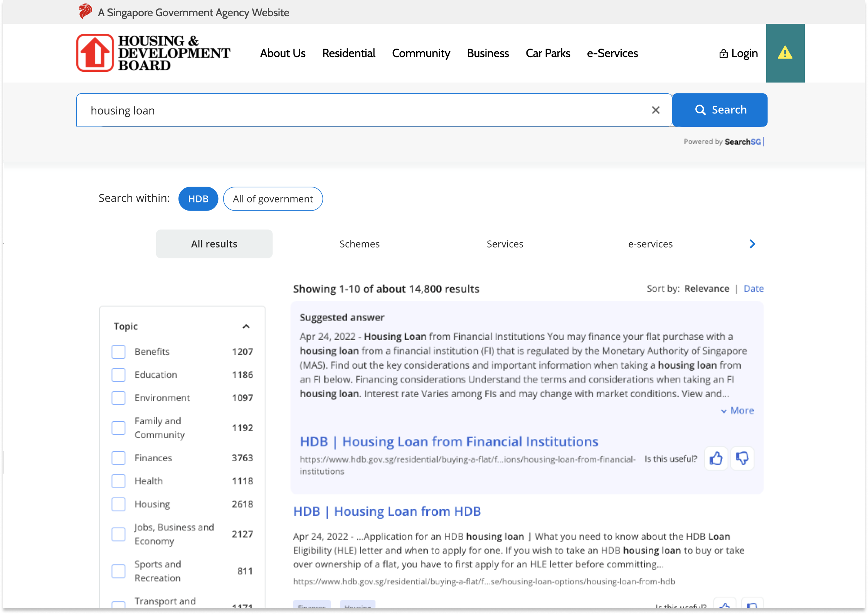
Task: Clear the search field with the X icon
Action: pos(656,110)
